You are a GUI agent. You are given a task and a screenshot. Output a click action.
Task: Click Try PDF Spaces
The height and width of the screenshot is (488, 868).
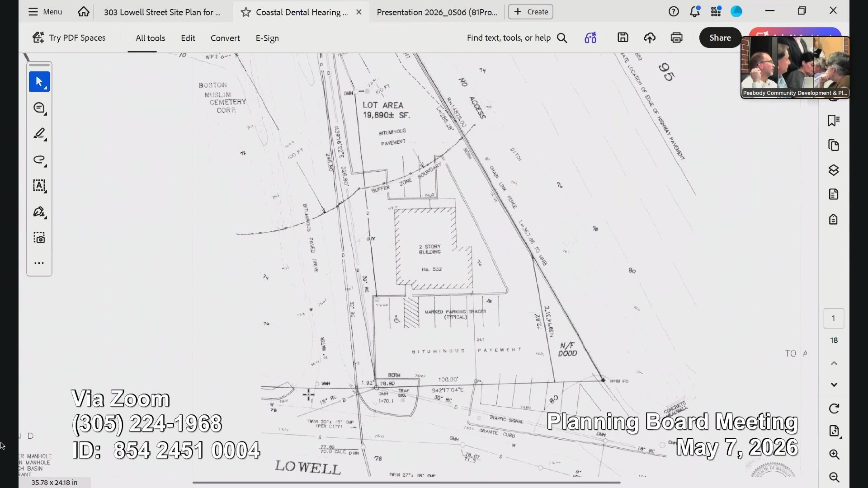69,38
